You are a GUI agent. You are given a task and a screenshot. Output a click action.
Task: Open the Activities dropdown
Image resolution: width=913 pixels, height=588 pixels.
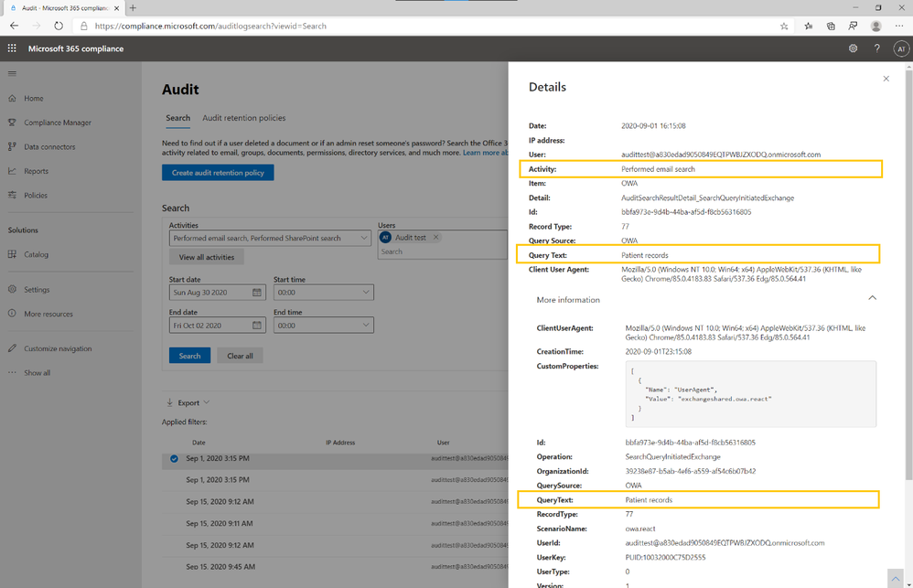[x=270, y=238]
